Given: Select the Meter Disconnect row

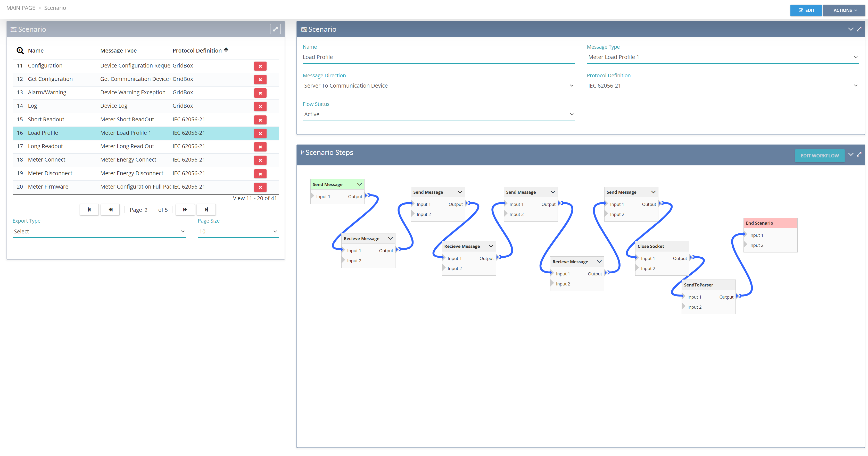Looking at the screenshot, I should tap(50, 173).
